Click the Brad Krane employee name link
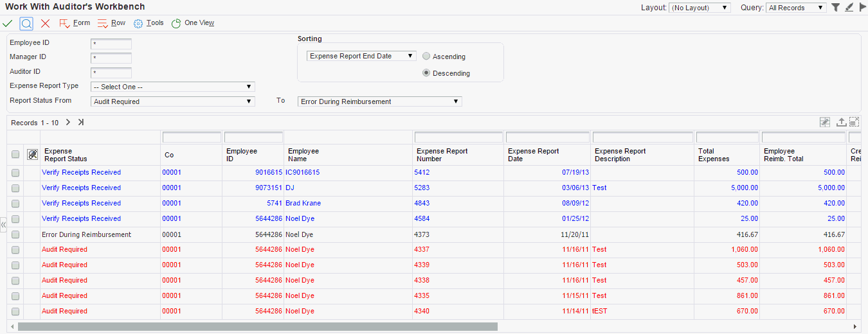Image resolution: width=868 pixels, height=334 pixels. coord(303,204)
